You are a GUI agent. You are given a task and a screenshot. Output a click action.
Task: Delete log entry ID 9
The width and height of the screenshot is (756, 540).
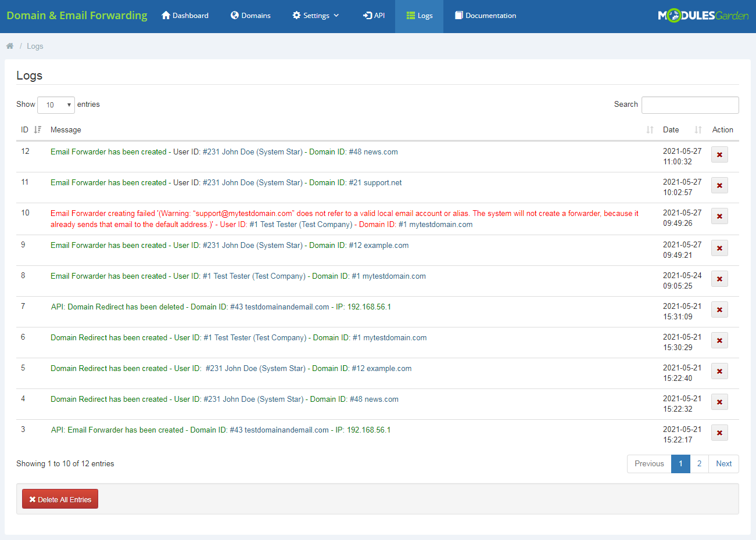pos(719,249)
